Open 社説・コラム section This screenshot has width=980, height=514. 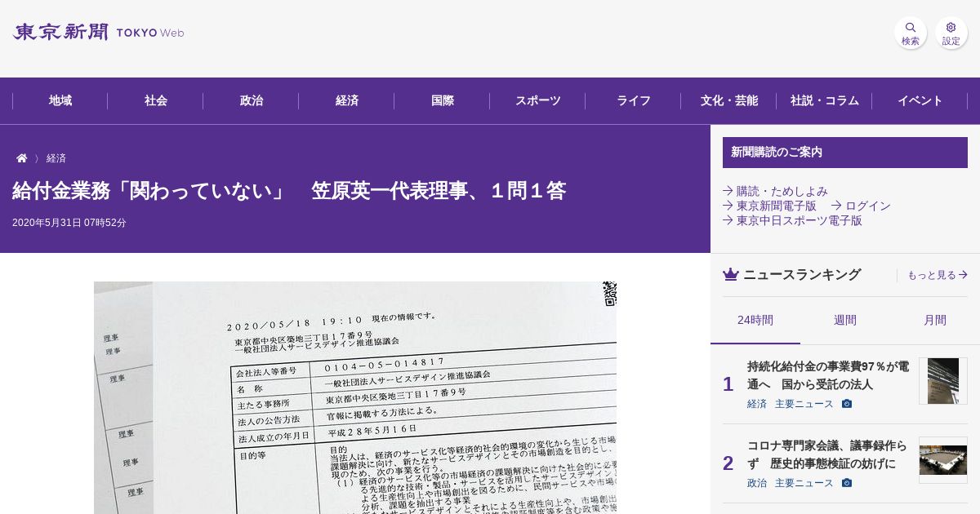coord(825,101)
